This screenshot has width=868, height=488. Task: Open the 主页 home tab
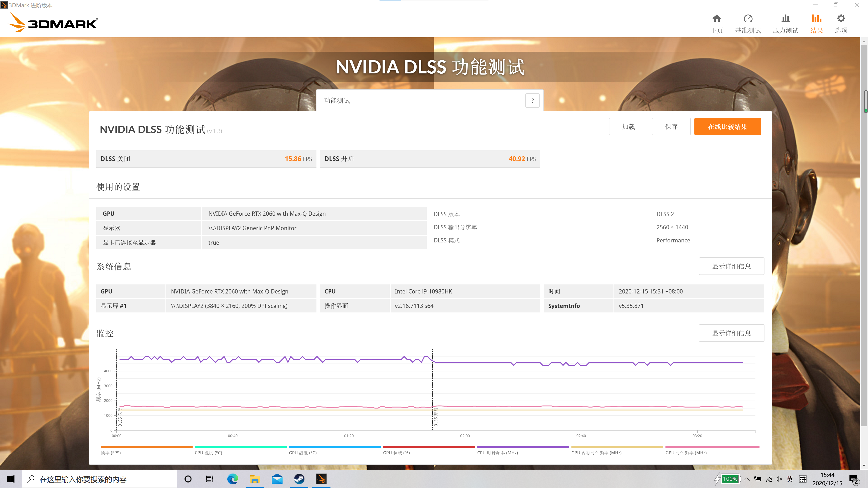coord(717,23)
